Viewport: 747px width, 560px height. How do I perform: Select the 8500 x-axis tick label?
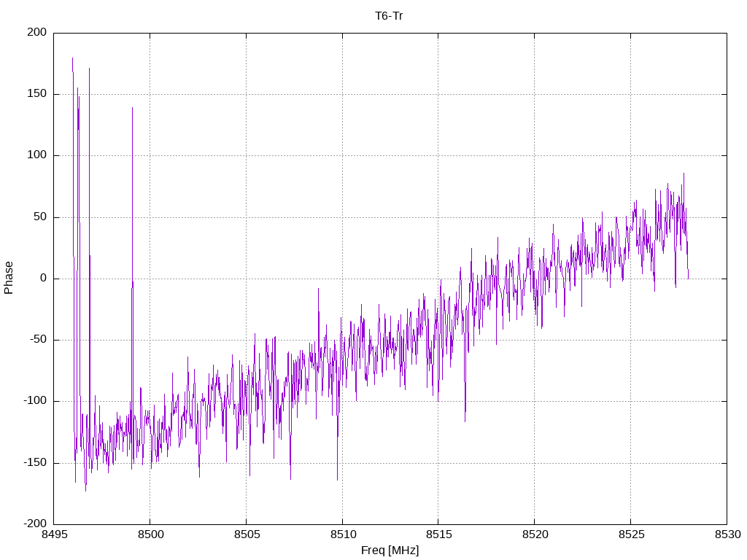[x=150, y=534]
